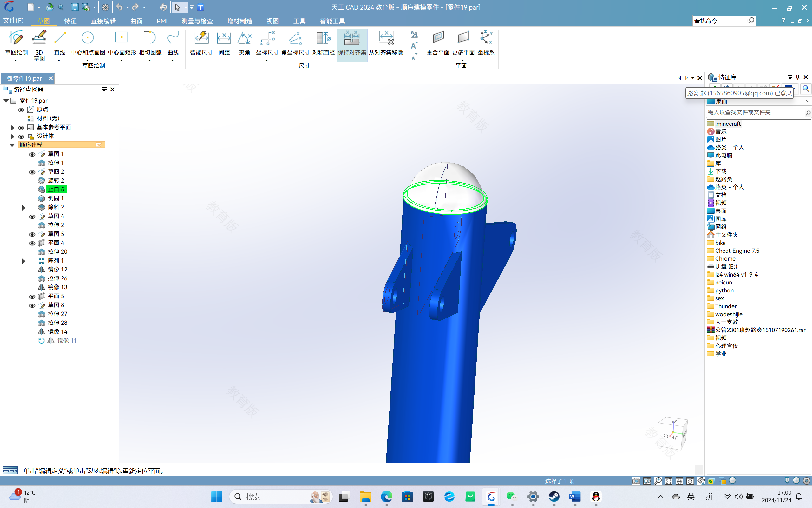The image size is (812, 508).
Task: Open the 更多平面 more planes tool
Action: click(463, 43)
